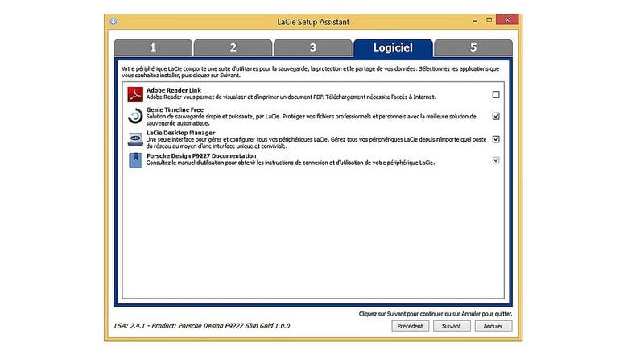The image size is (644, 363).
Task: Jump to step tab 5
Action: coord(473,47)
